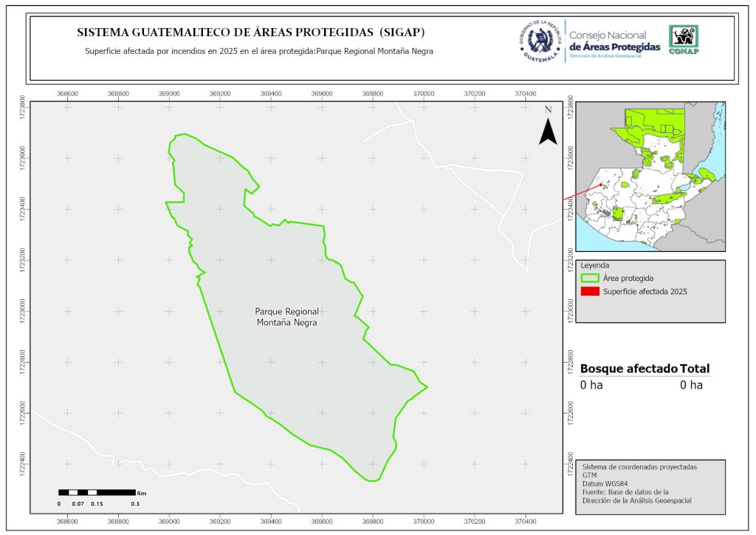The width and height of the screenshot is (756, 535).
Task: Select the red Superficie afectada 2025 swatch
Action: pos(589,292)
